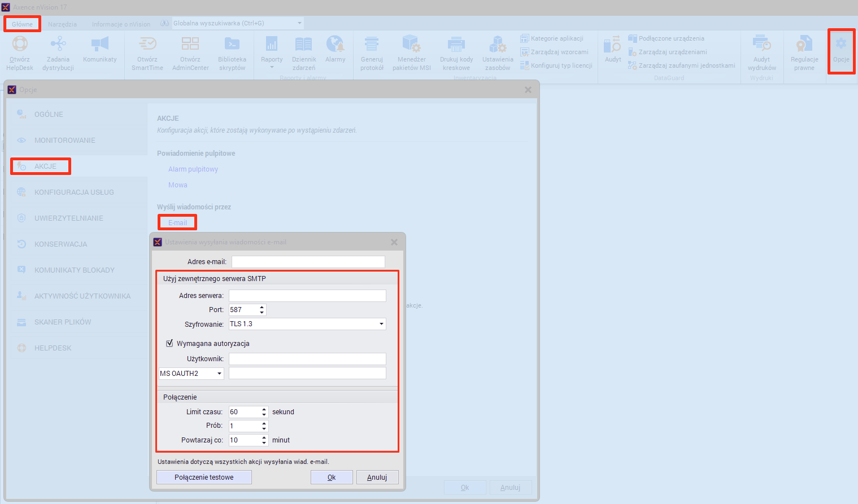Viewport: 858px width, 504px height.
Task: Click the Połączenie testowe button
Action: tap(204, 477)
